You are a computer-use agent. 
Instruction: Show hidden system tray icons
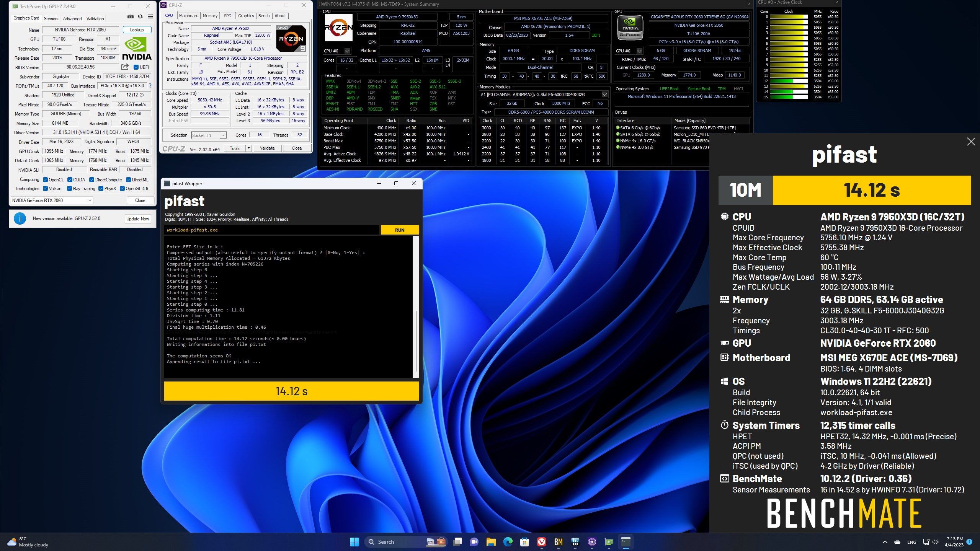point(885,542)
